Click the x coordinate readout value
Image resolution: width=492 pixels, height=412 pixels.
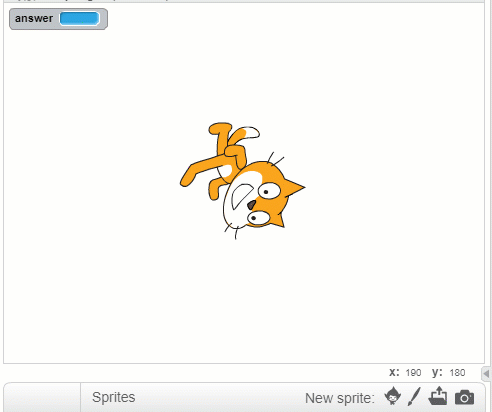click(413, 373)
